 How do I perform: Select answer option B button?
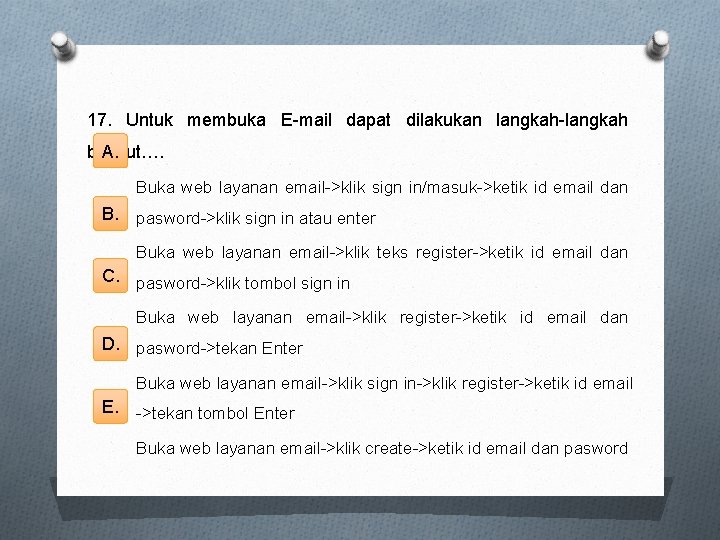[110, 214]
